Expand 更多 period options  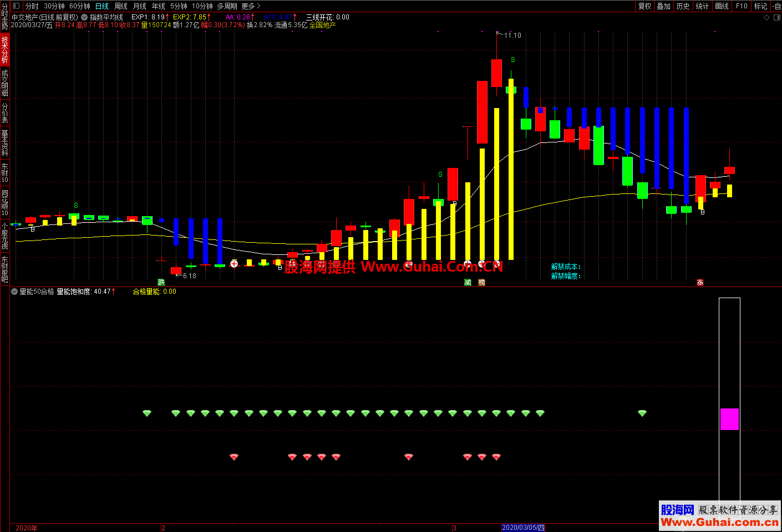coord(251,6)
